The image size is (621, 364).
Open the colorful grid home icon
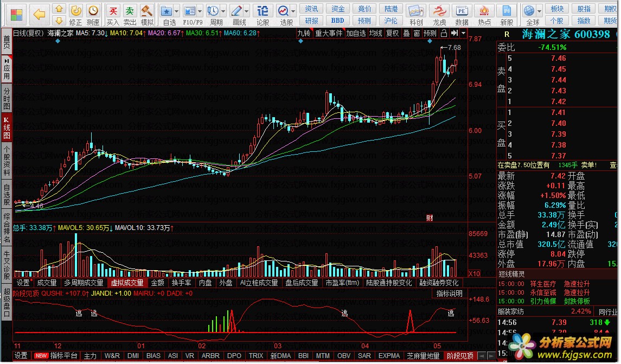[x=17, y=15]
